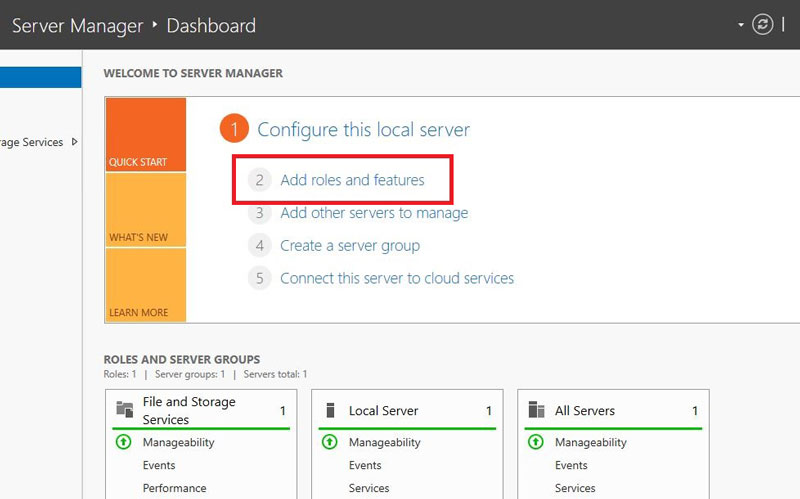Click the count 1 on Local Server tile
This screenshot has width=800, height=499.
click(489, 411)
